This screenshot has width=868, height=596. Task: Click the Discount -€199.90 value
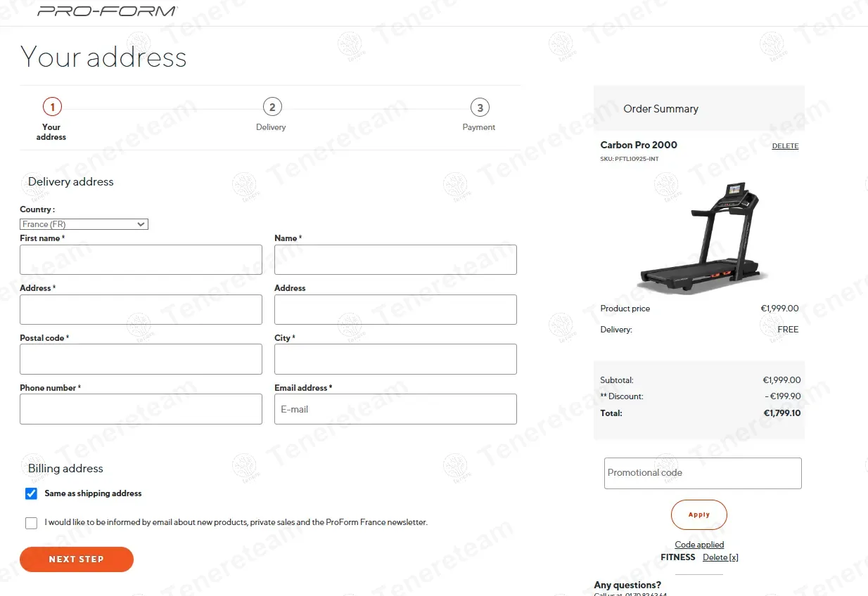pos(782,396)
